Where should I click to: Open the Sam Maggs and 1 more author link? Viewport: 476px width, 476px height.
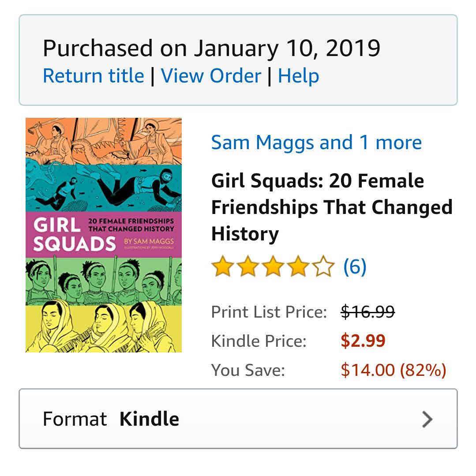click(x=316, y=142)
